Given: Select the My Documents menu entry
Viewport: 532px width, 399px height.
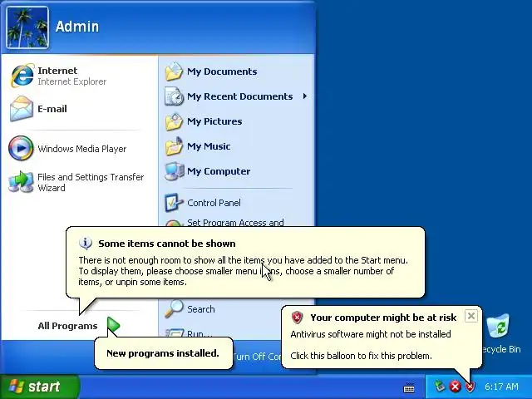Looking at the screenshot, I should tap(236, 71).
